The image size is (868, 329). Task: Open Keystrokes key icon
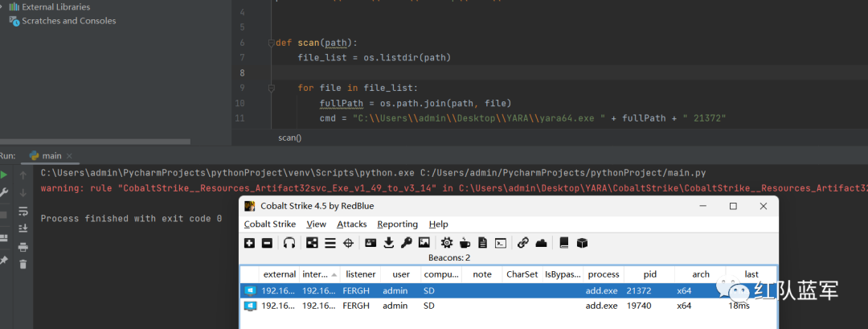point(407,243)
